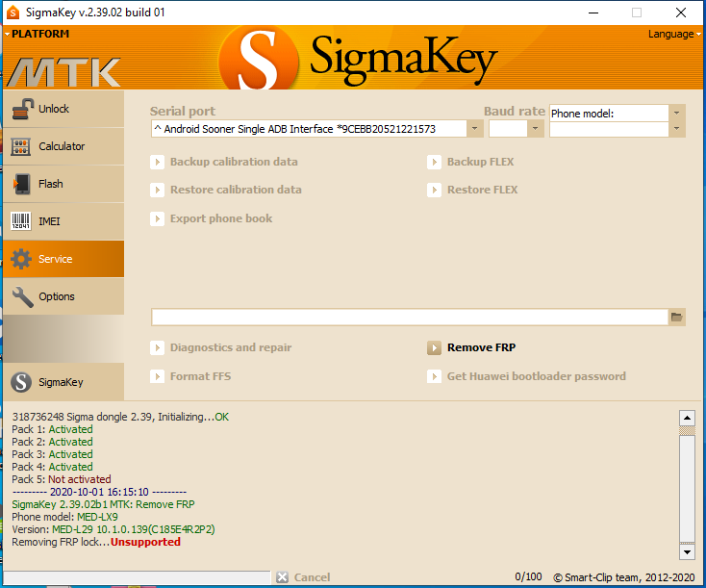Expand the Serial port dropdown
706x588 pixels.
pyautogui.click(x=474, y=129)
